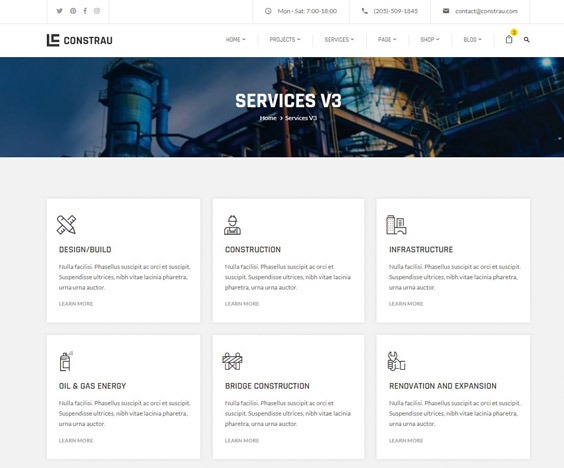Expand the Page menu dropdown

click(387, 40)
